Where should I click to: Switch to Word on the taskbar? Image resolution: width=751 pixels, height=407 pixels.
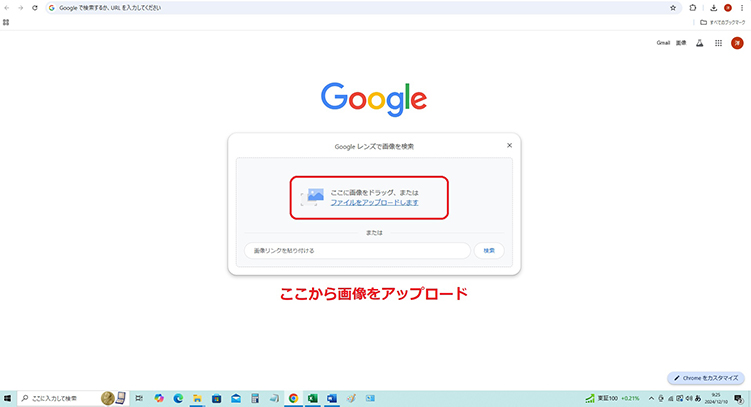[332, 398]
